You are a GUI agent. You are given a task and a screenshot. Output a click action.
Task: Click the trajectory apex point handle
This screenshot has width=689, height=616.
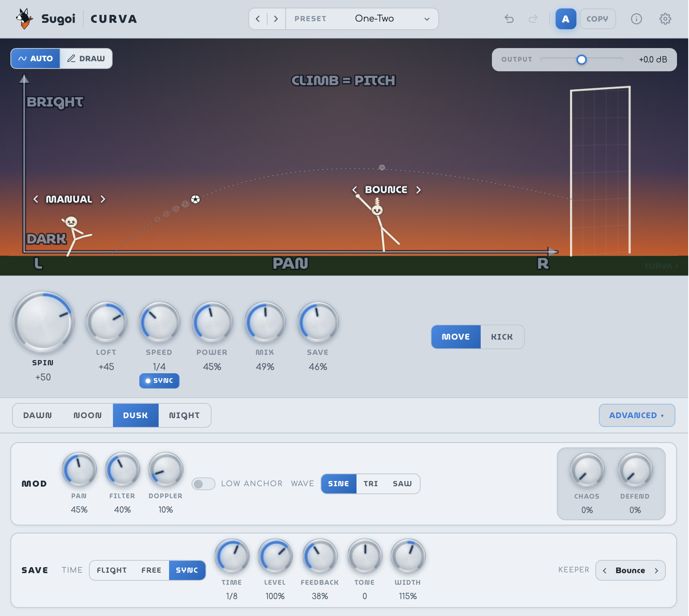pyautogui.click(x=382, y=167)
